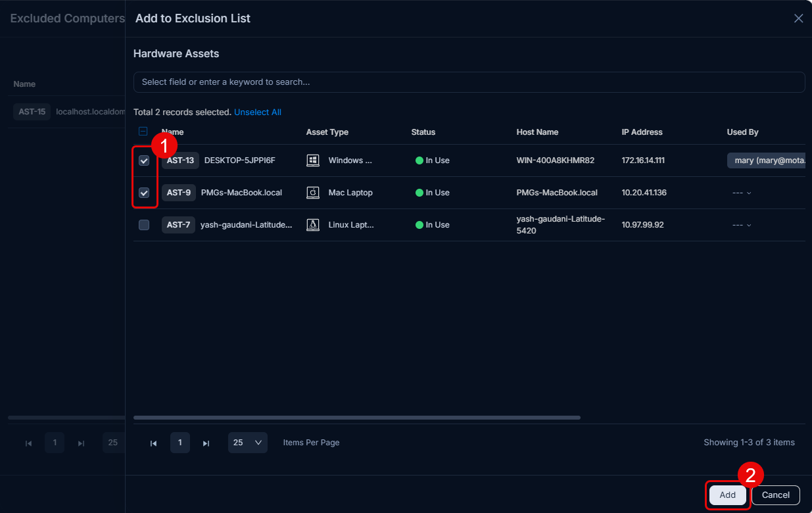This screenshot has height=513, width=812.
Task: Click Showing 1-3 of 3 items text
Action: [x=749, y=443]
